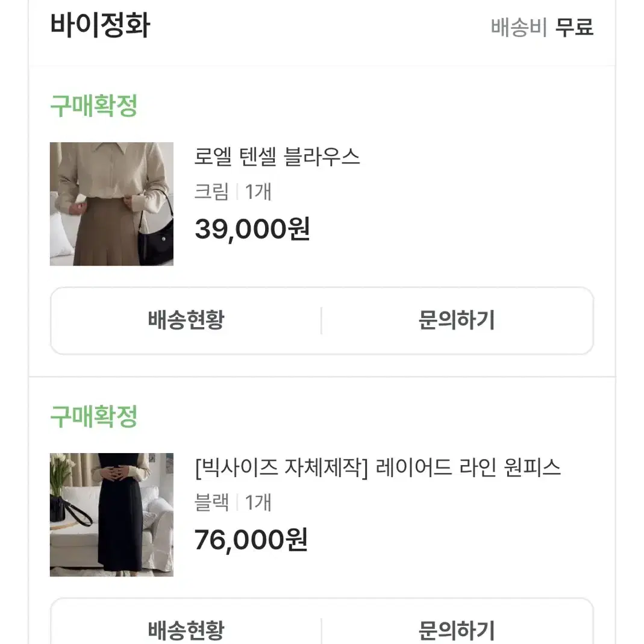
Task: Tap the 무료 shipping fee text
Action: pyautogui.click(x=574, y=28)
